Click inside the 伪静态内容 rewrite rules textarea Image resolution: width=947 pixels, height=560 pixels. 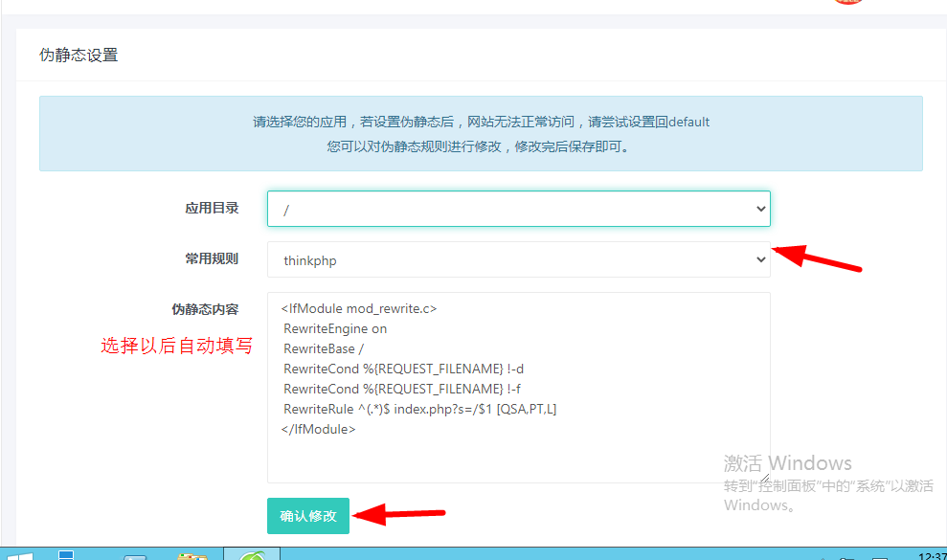click(519, 388)
